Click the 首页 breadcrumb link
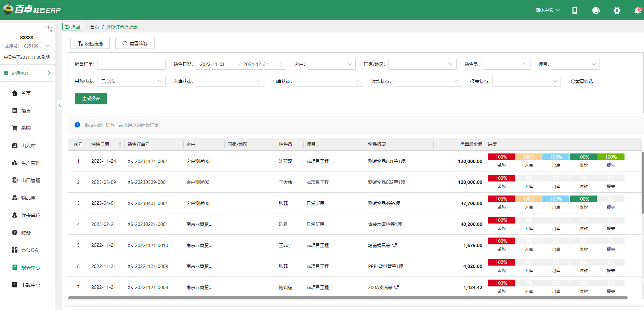Image resolution: width=644 pixels, height=310 pixels. point(94,27)
